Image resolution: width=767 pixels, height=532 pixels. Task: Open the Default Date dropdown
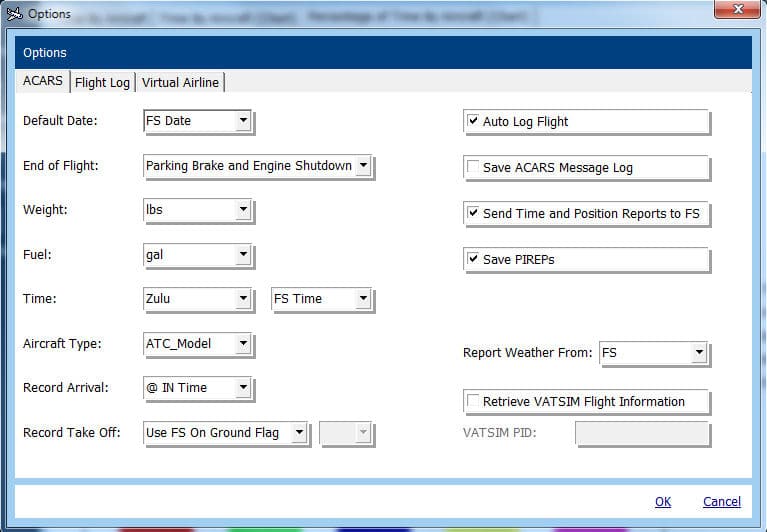point(243,121)
